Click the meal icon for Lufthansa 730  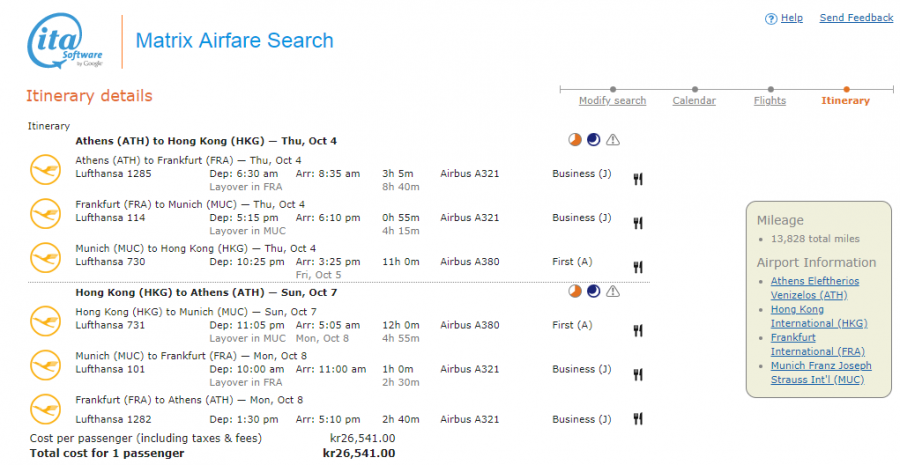point(637,267)
